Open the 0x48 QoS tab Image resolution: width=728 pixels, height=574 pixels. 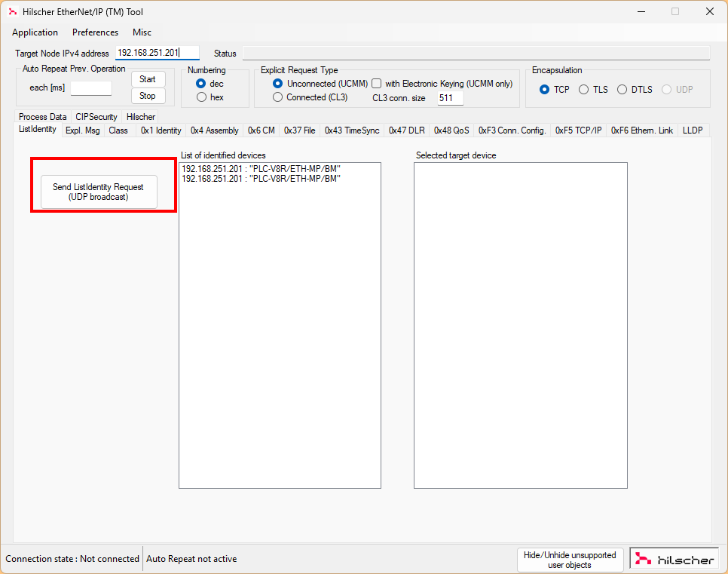coord(451,130)
